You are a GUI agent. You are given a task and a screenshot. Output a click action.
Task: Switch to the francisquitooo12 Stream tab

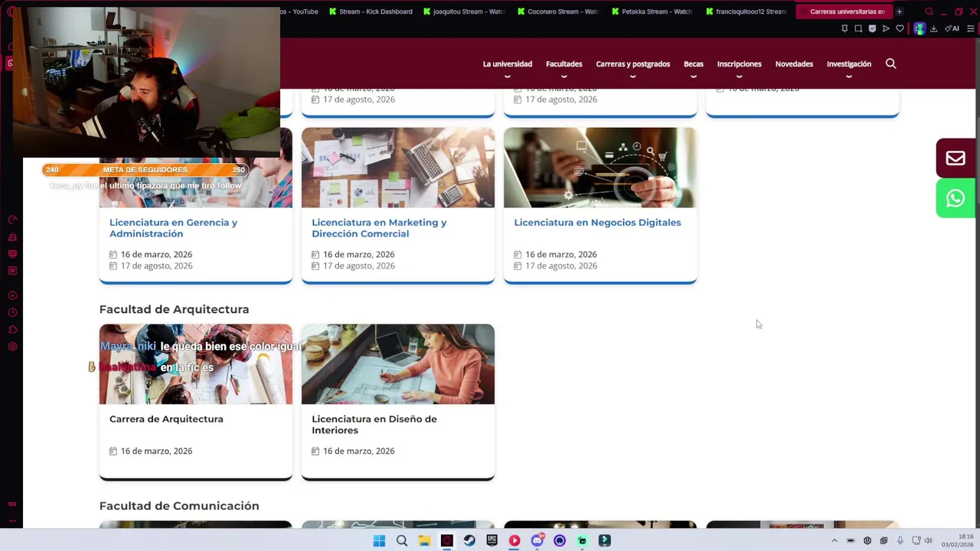coord(747,11)
